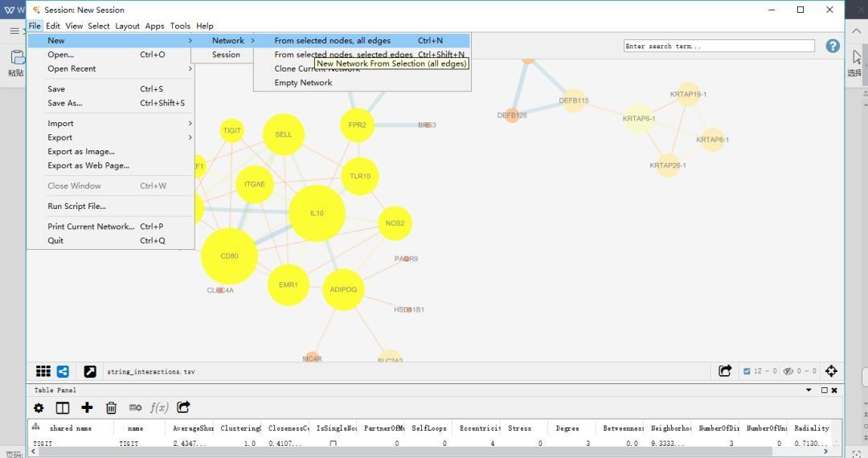Click string_interactions.tsv network title
This screenshot has width=868, height=458.
click(150, 372)
